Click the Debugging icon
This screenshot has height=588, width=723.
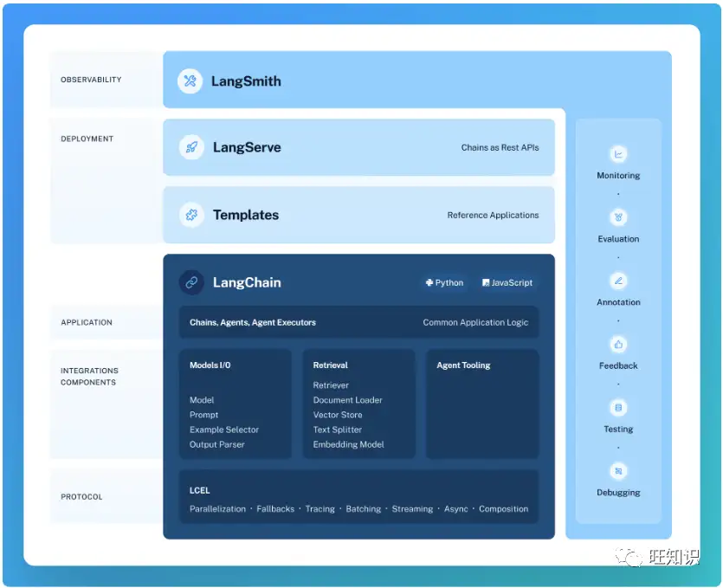coord(618,471)
